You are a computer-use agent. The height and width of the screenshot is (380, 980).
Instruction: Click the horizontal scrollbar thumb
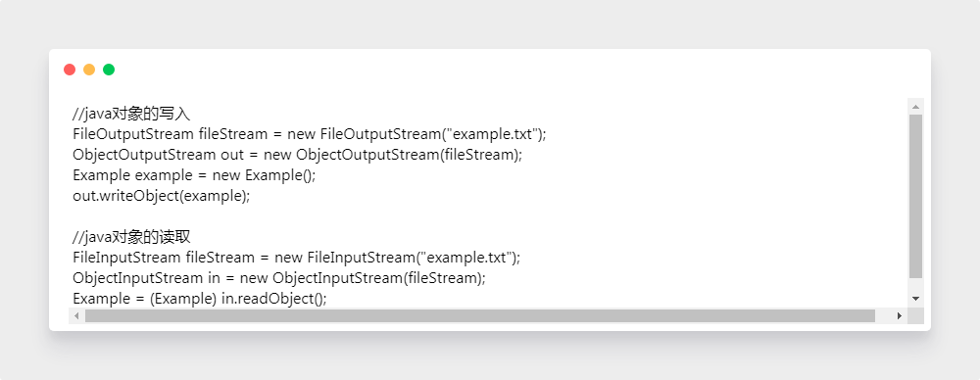[x=480, y=315]
